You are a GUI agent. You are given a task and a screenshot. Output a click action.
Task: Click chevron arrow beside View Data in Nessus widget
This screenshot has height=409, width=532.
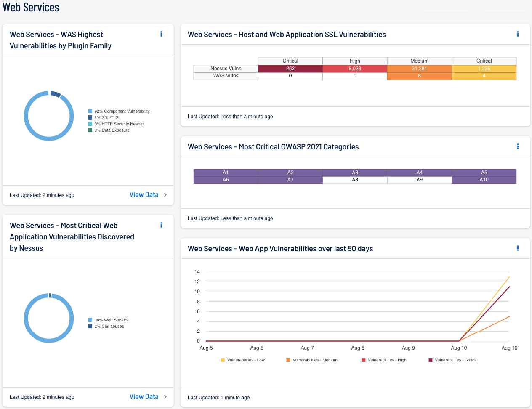click(x=165, y=397)
